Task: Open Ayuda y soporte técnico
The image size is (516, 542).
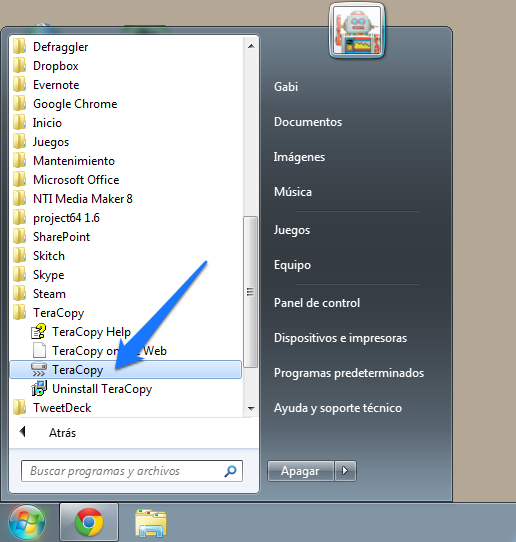Action: click(x=338, y=408)
